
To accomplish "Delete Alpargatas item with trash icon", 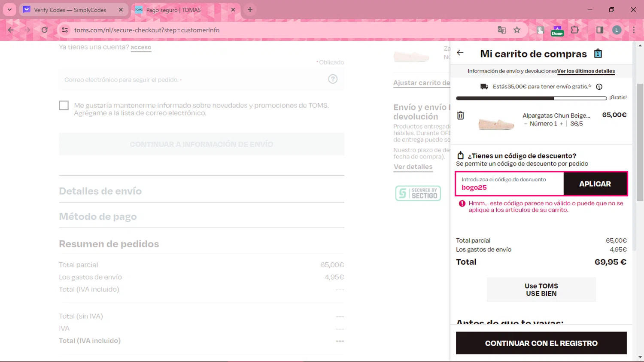I will [461, 116].
